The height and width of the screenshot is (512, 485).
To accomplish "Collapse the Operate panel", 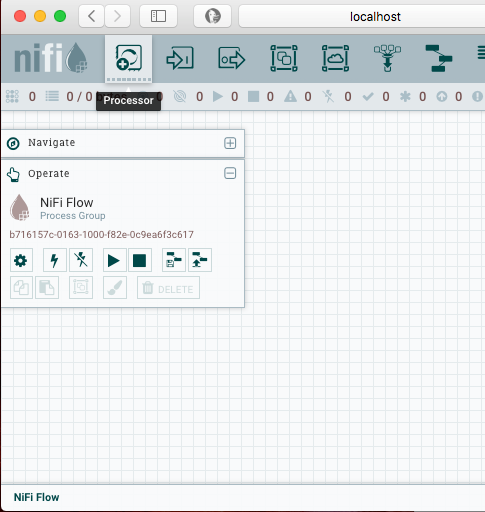I will tap(230, 173).
